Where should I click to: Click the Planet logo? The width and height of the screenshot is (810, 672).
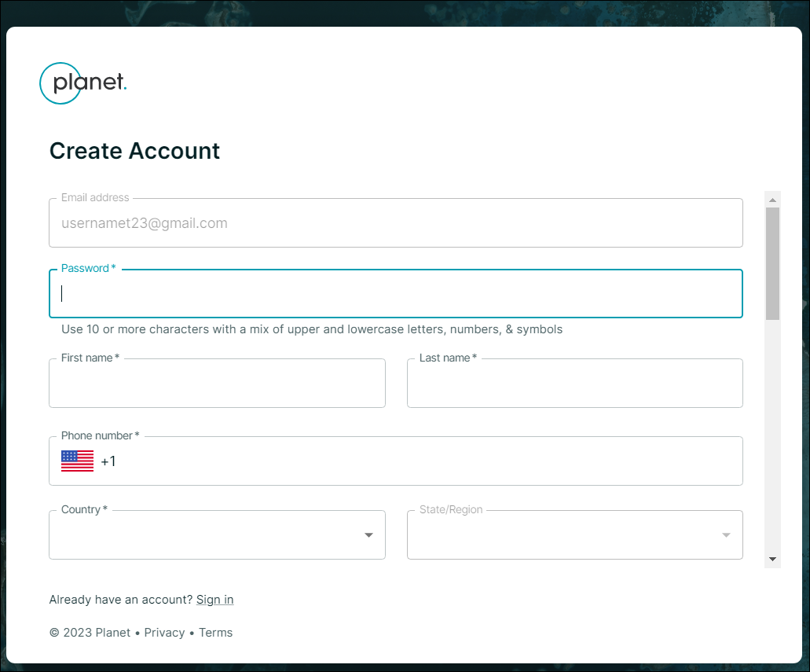(83, 83)
